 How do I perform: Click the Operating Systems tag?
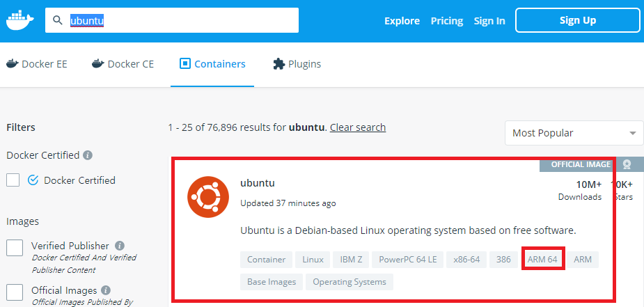[x=350, y=282]
